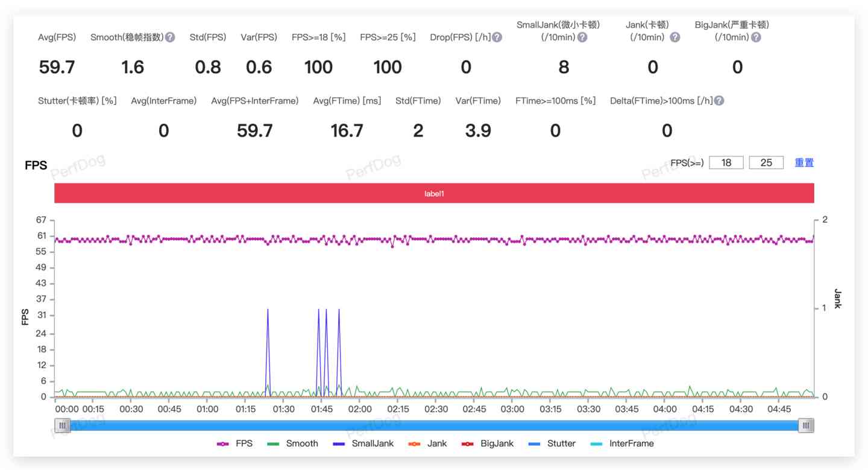Image resolution: width=868 pixels, height=470 pixels.
Task: Click first SmallJank spike near 01:25
Action: coord(268,310)
